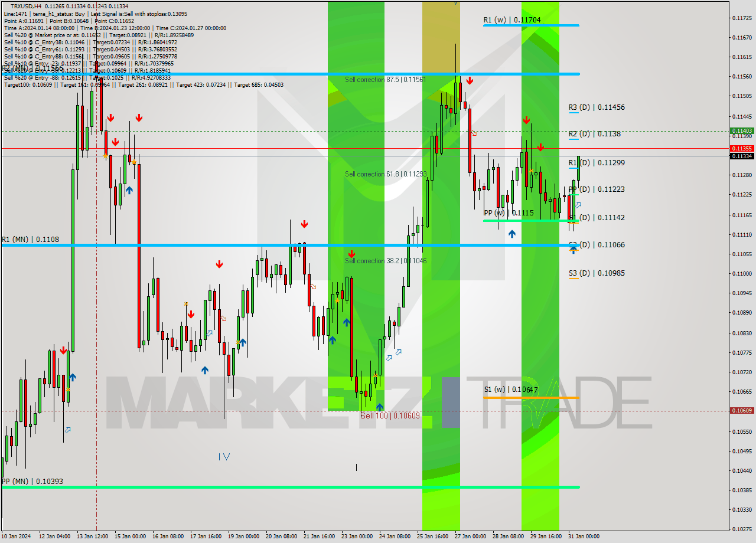The width and height of the screenshot is (756, 543).
Task: Select the 'R1 (w) | 0.11704' level label
Action: (x=512, y=20)
